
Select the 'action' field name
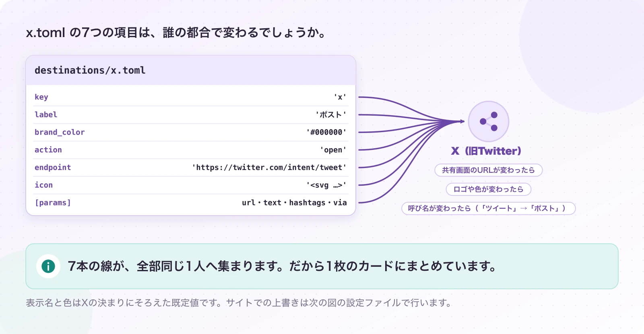click(x=48, y=150)
